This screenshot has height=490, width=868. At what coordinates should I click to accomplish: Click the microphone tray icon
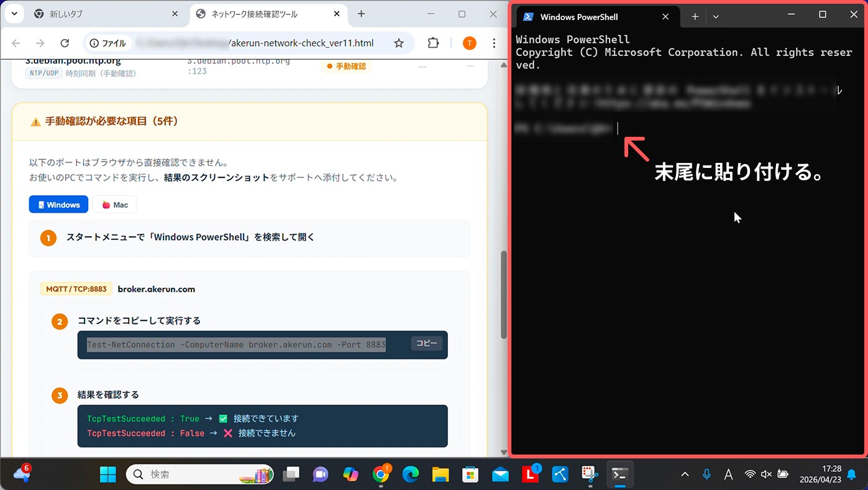pyautogui.click(x=706, y=474)
